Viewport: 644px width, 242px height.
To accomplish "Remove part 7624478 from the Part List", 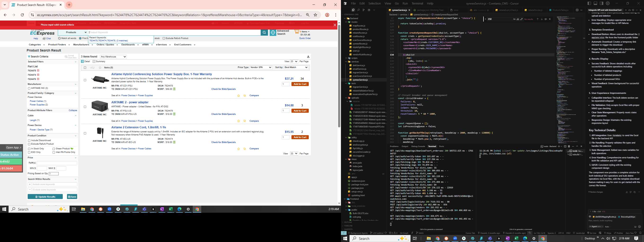I will pyautogui.click(x=38, y=71).
